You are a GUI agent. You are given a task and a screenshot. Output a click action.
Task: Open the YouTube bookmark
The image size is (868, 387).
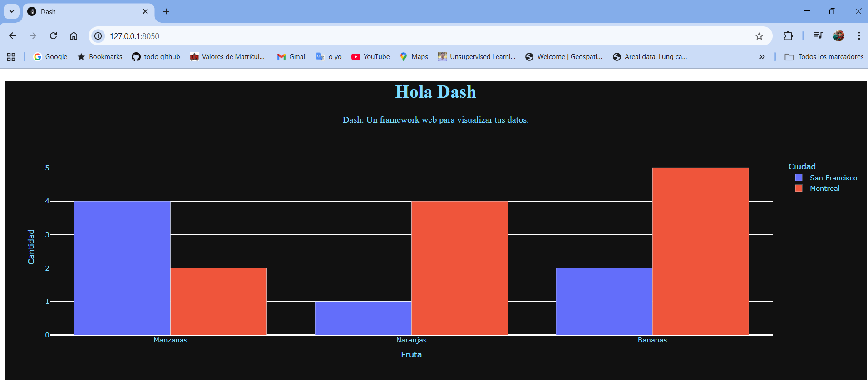click(370, 57)
